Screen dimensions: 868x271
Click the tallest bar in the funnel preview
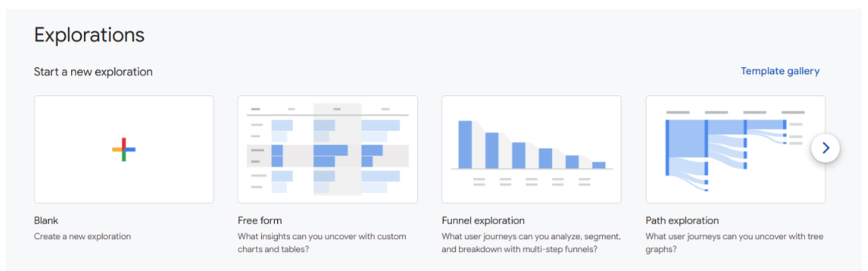[465, 144]
